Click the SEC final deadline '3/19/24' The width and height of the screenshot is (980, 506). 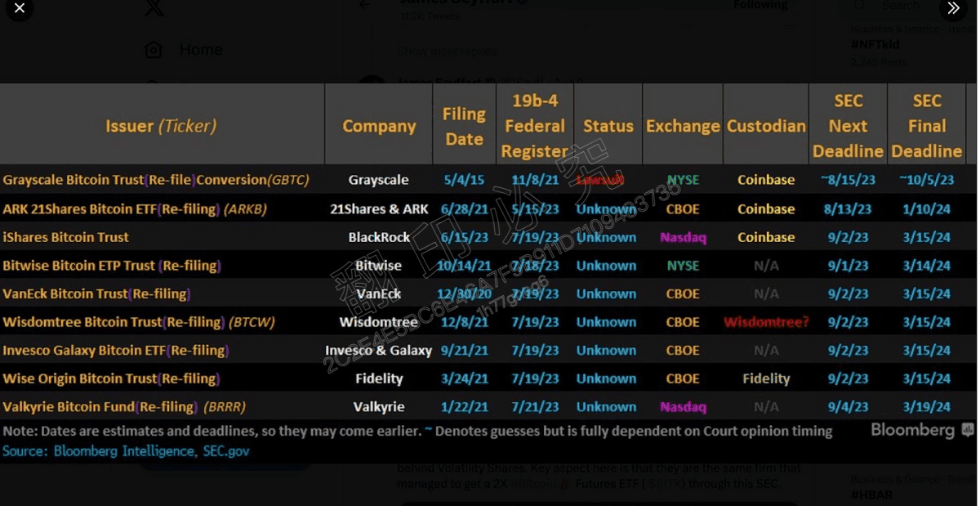pyautogui.click(x=927, y=406)
